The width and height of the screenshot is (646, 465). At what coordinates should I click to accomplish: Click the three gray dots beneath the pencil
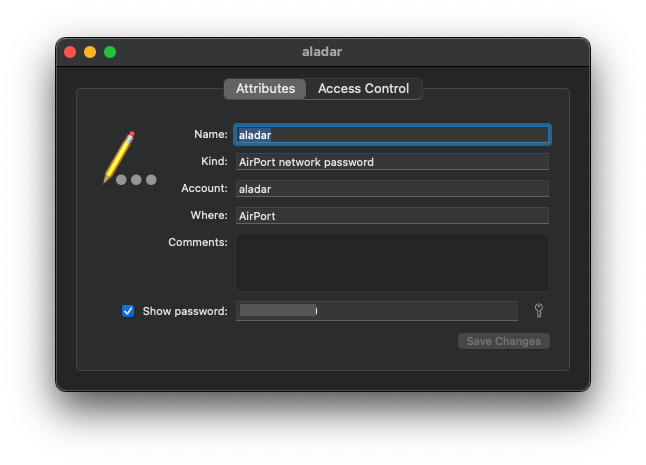(x=136, y=180)
